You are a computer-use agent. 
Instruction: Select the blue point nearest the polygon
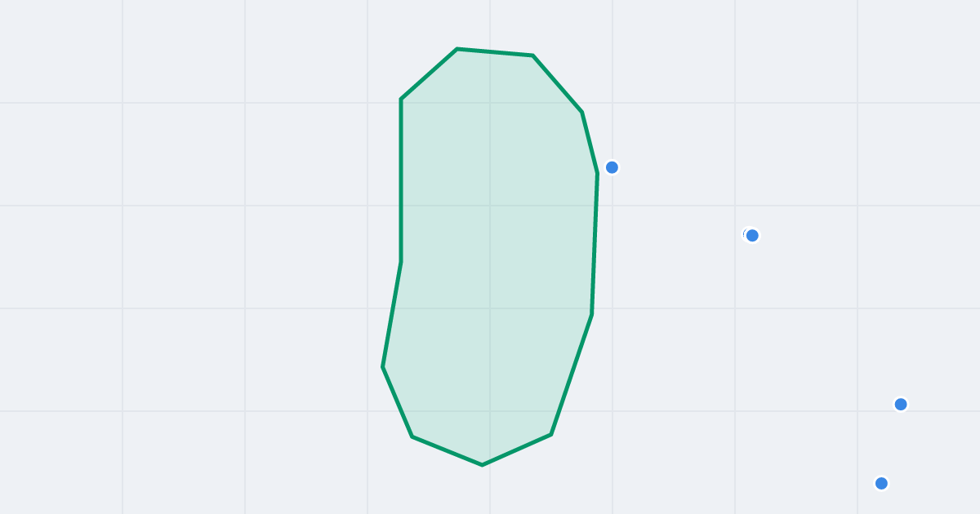[612, 167]
